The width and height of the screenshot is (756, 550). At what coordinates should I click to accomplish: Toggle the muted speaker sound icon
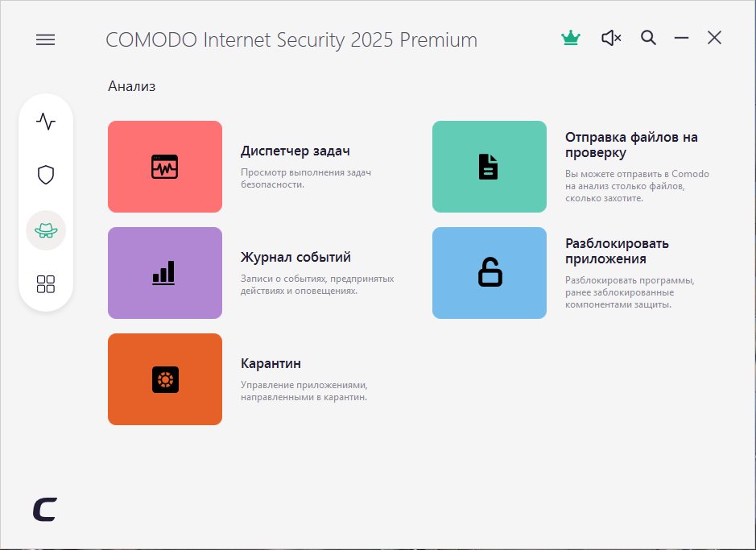point(611,38)
